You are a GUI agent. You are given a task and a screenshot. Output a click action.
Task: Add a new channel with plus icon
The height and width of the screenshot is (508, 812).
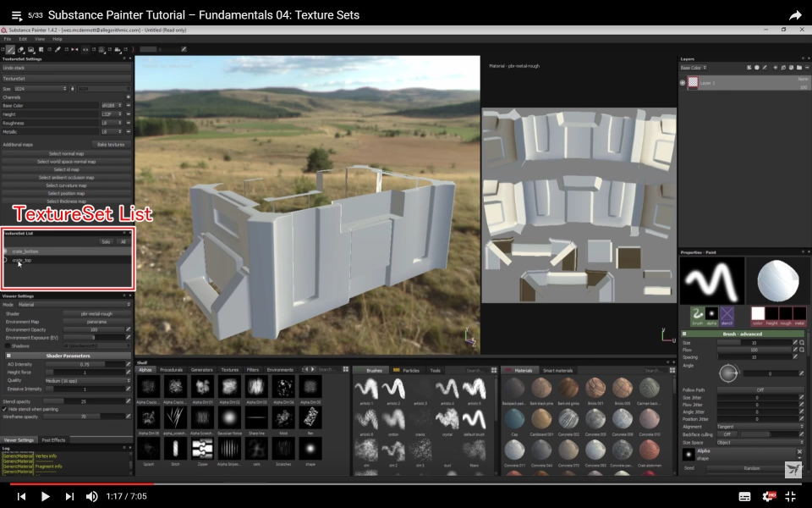(129, 97)
